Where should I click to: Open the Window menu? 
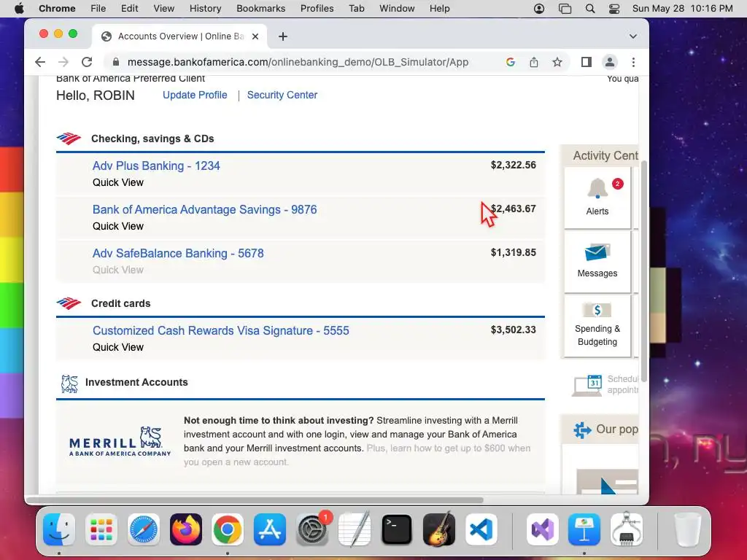397,9
